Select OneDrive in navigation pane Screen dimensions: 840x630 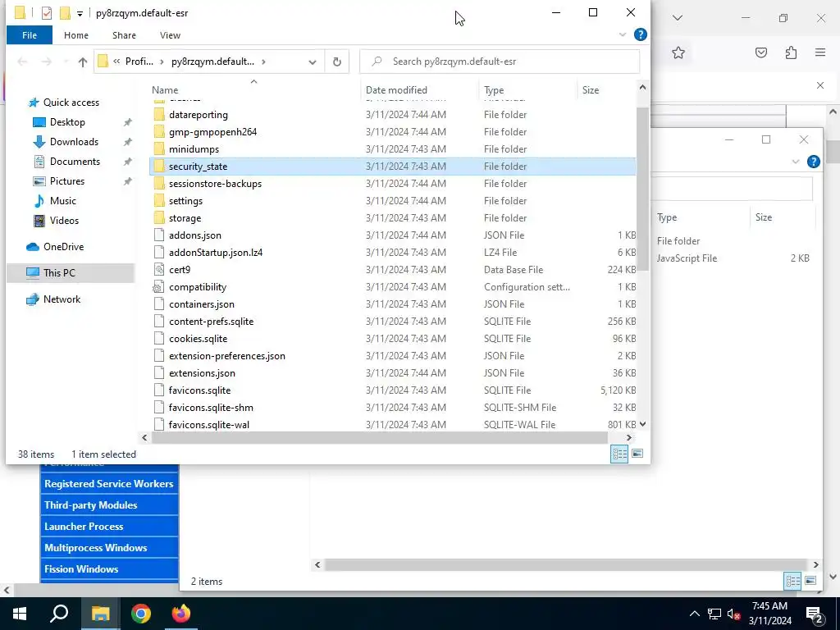[63, 247]
